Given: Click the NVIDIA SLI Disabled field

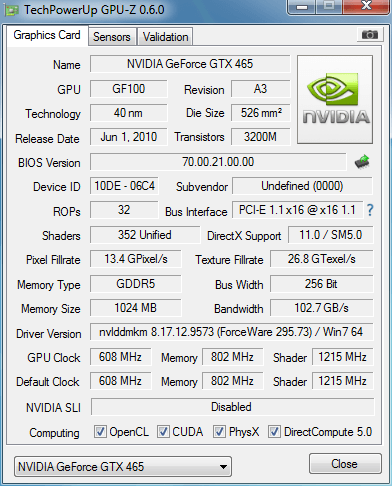Looking at the screenshot, I should (232, 407).
